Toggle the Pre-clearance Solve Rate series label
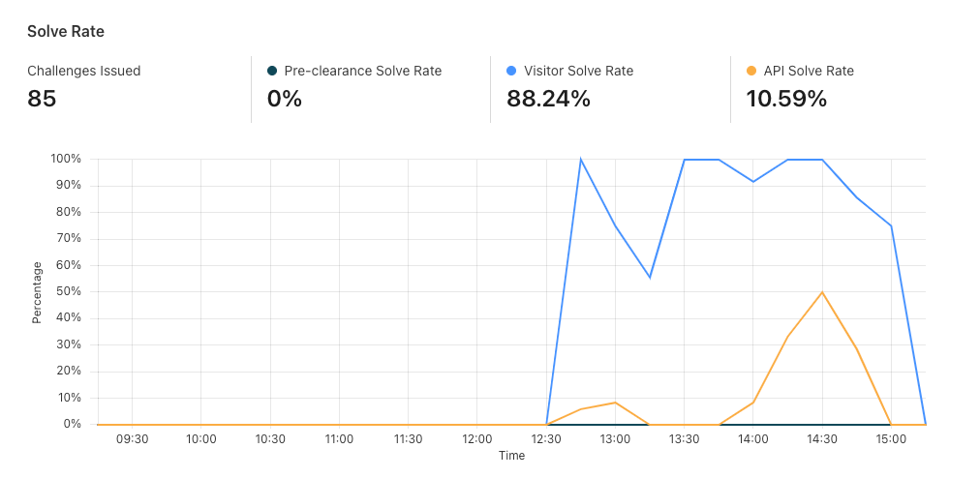The width and height of the screenshot is (980, 478). [362, 71]
